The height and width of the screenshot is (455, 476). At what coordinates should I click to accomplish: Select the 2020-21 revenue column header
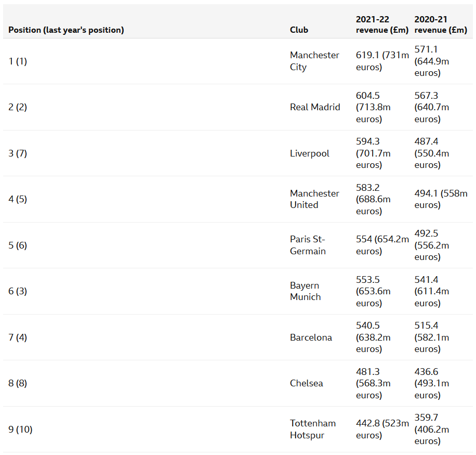coord(441,24)
